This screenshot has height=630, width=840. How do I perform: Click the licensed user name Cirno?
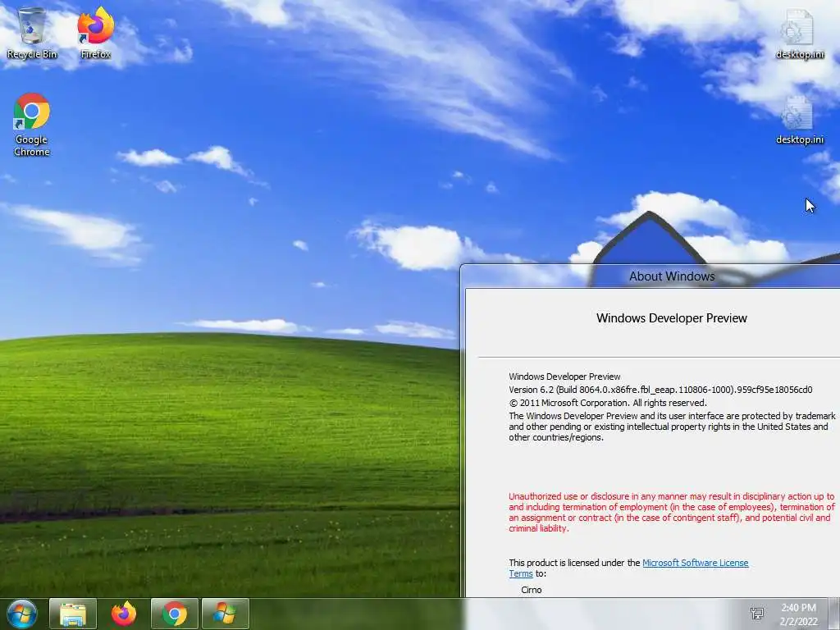532,590
